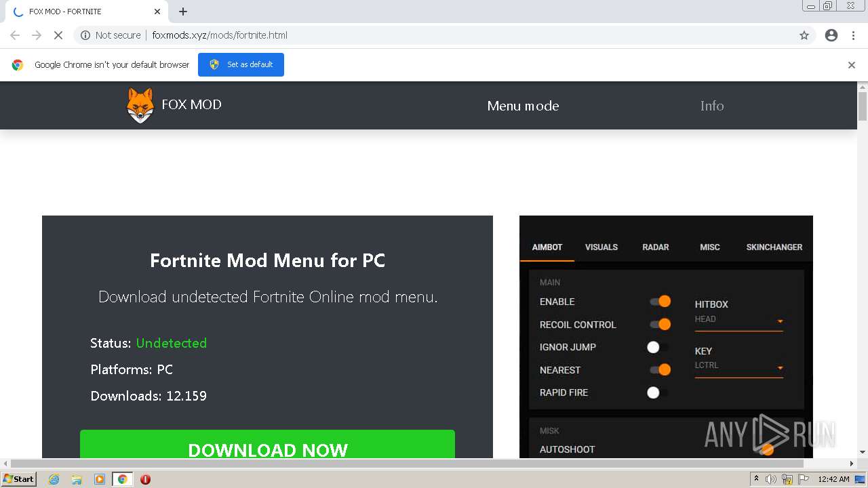Click the DOWNLOAD NOW button
The image size is (868, 488).
click(267, 445)
